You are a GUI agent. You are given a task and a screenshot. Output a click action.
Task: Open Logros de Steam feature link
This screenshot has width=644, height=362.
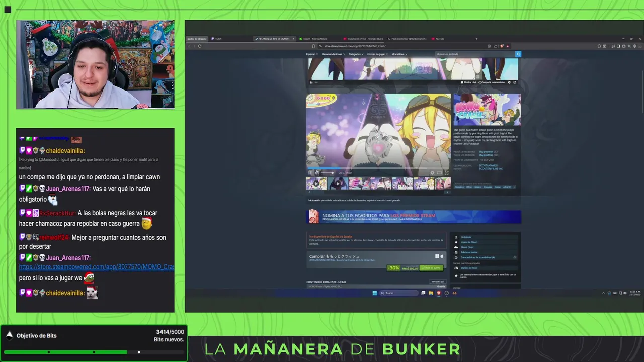pos(469,242)
